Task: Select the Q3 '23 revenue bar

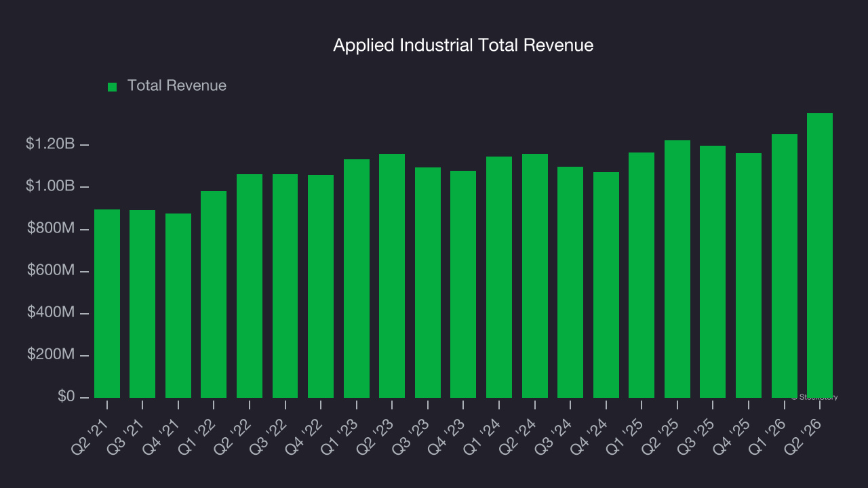Action: [428, 283]
